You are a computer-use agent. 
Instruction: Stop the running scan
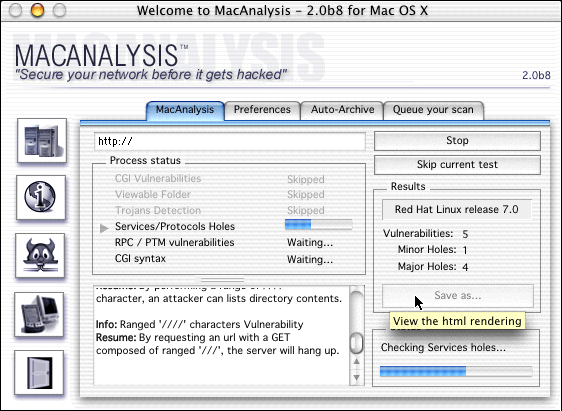click(x=457, y=141)
